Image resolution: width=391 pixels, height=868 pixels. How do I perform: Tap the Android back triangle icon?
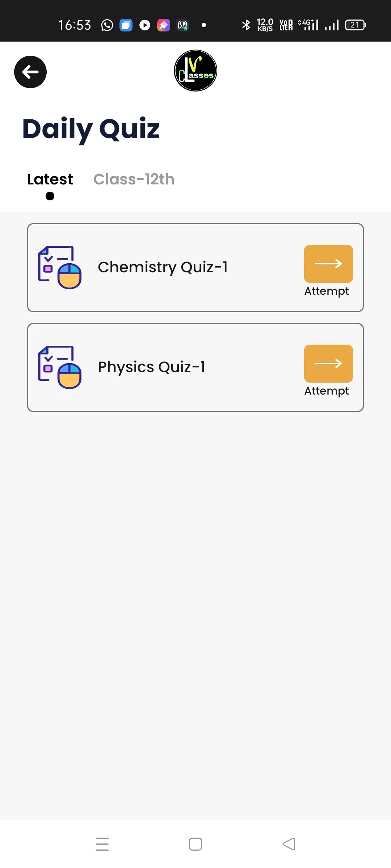point(289,844)
